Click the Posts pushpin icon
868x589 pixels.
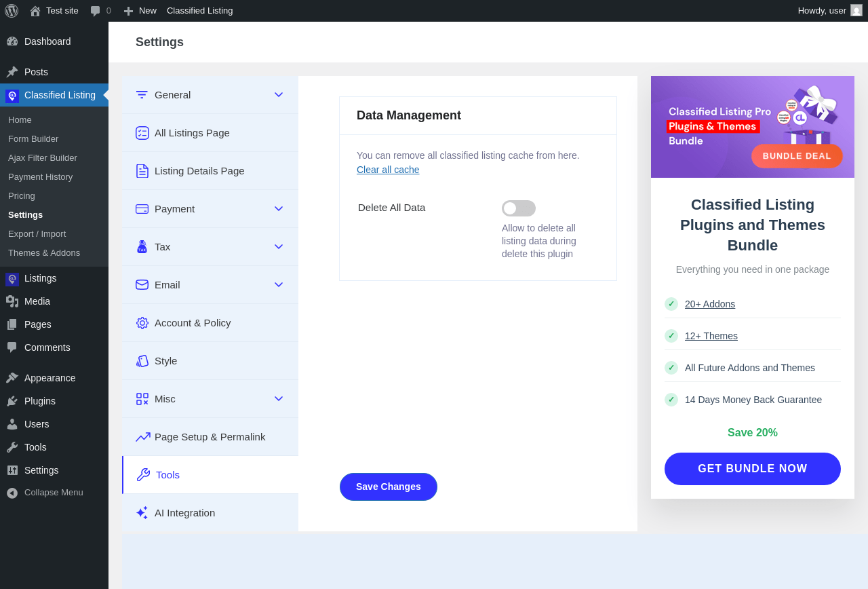(x=12, y=72)
